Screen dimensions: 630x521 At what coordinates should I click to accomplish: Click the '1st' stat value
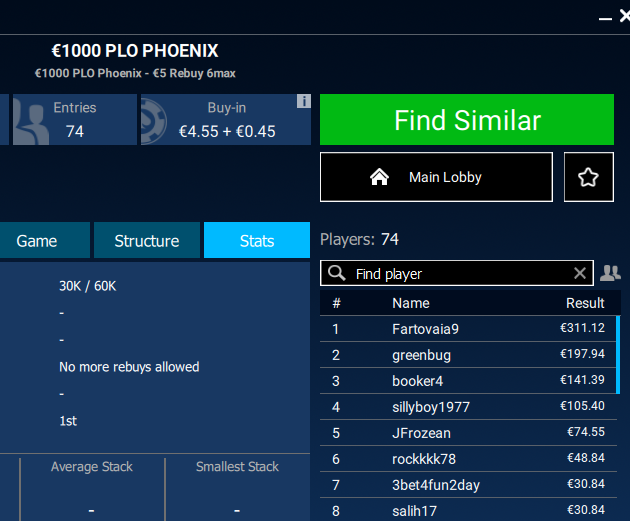[68, 421]
